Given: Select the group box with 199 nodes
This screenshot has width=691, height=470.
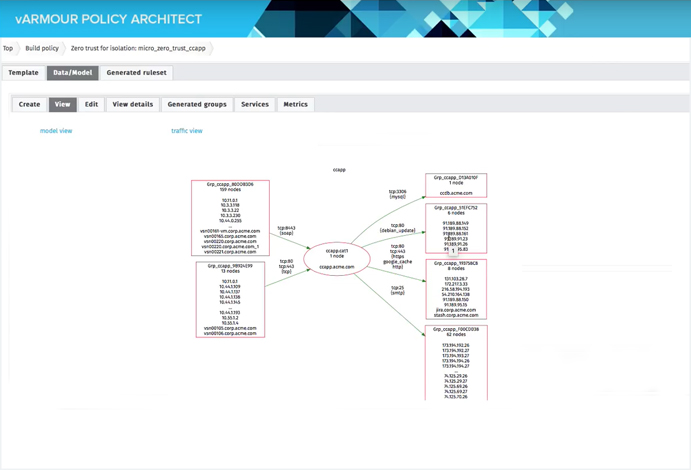Looking at the screenshot, I should pos(230,218).
